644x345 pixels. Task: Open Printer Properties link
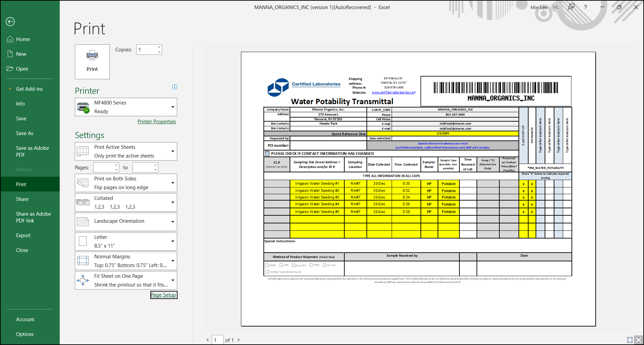coord(157,122)
